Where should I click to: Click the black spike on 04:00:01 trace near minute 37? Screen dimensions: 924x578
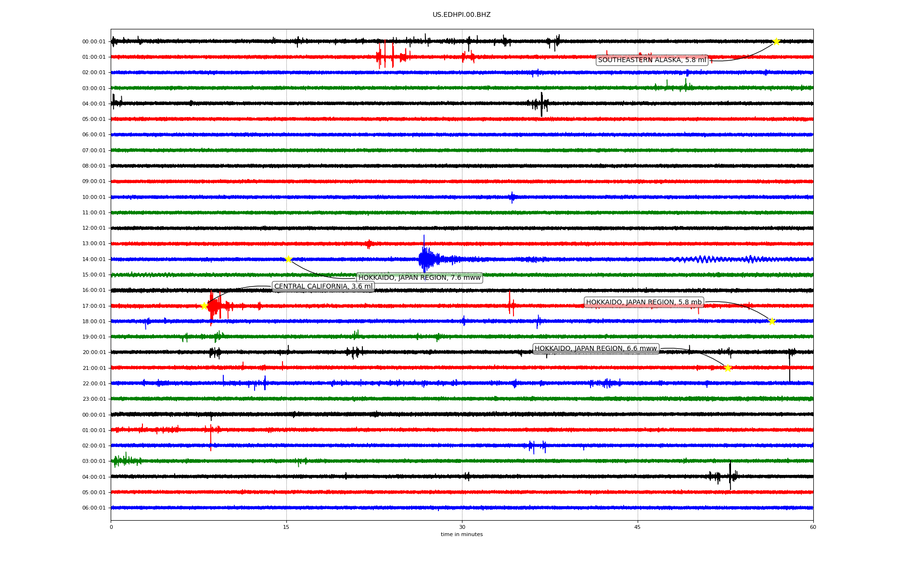[541, 104]
